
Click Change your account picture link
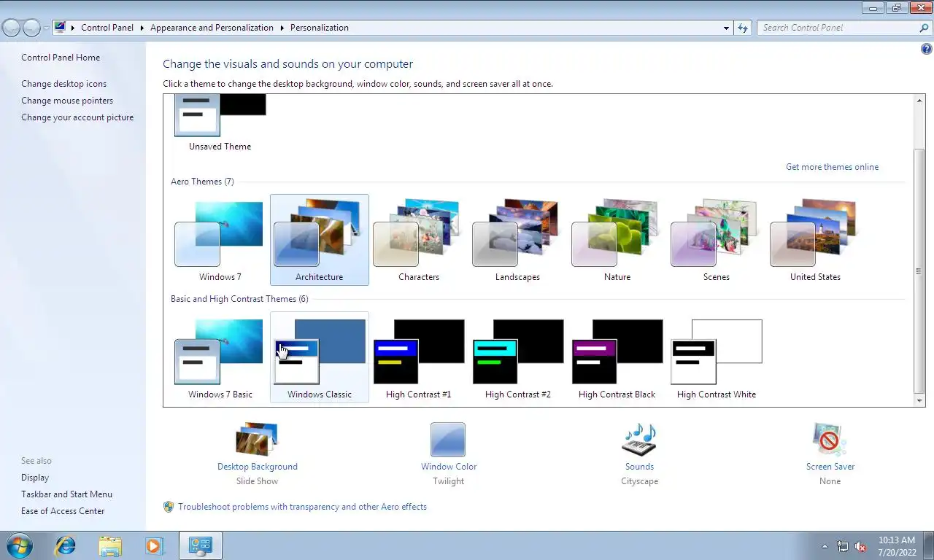pyautogui.click(x=77, y=117)
